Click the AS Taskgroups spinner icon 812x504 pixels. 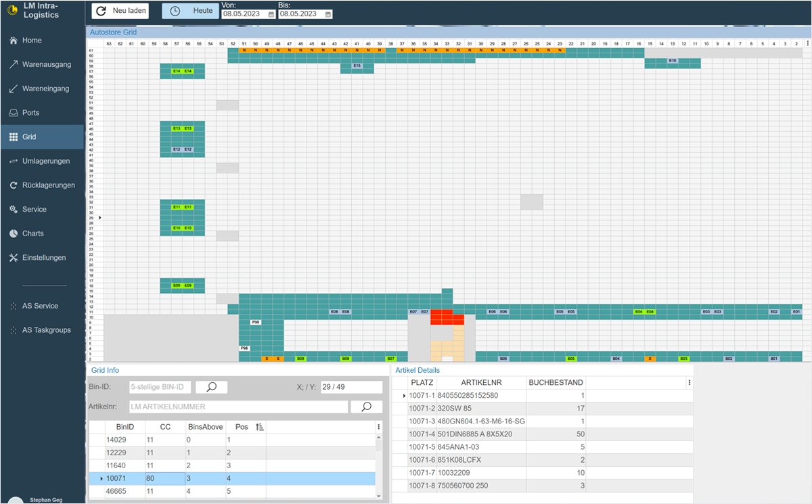point(14,330)
